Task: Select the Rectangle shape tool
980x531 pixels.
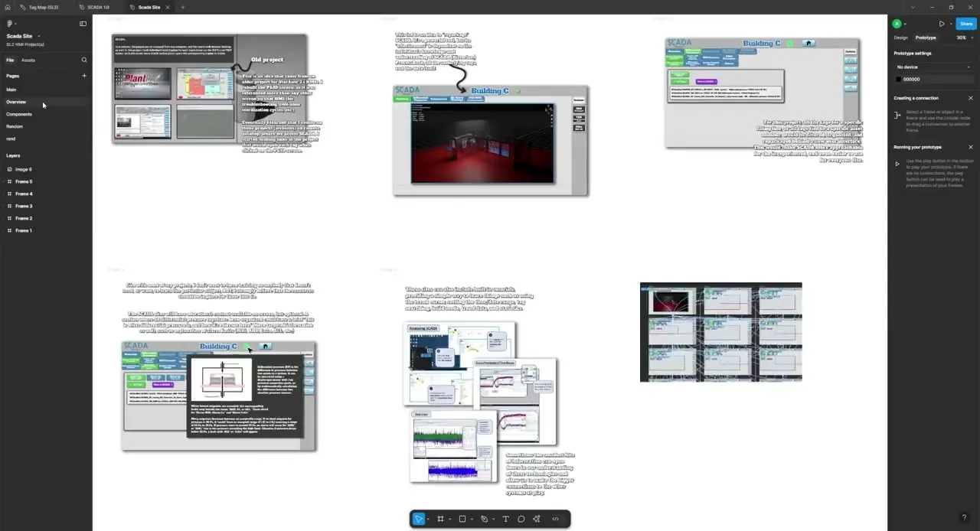Action: [x=462, y=519]
